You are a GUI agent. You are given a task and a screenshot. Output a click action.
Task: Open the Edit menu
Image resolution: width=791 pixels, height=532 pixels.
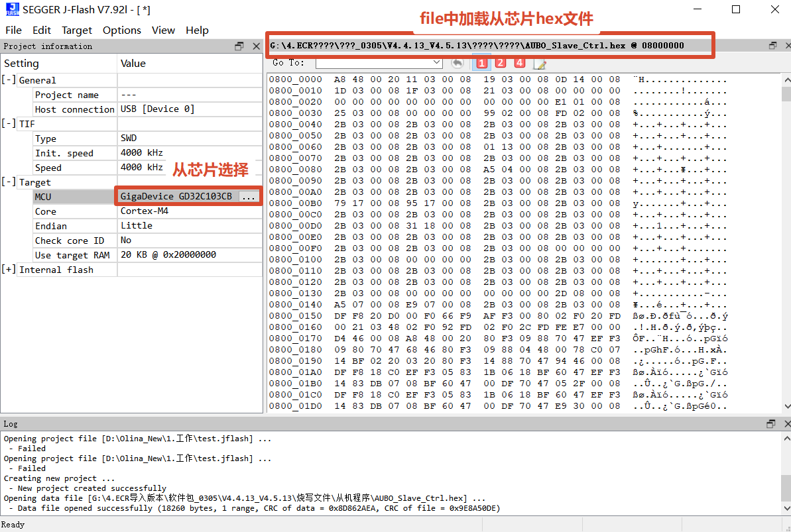point(42,30)
